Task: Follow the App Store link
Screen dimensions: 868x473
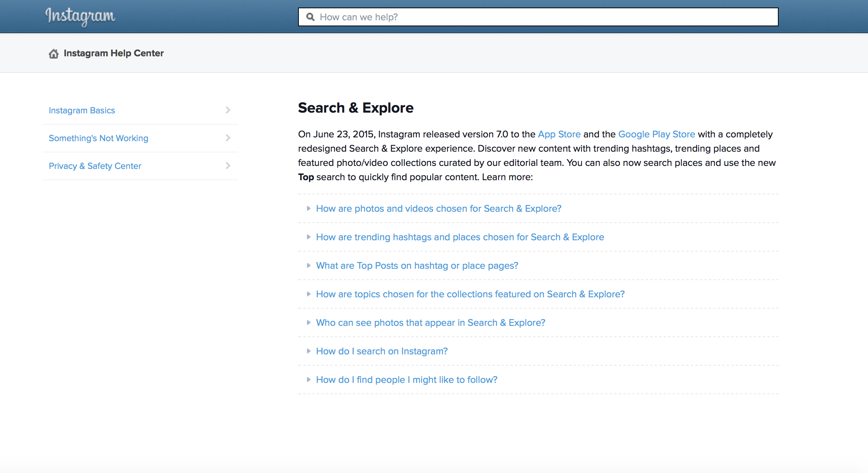Action: click(559, 134)
